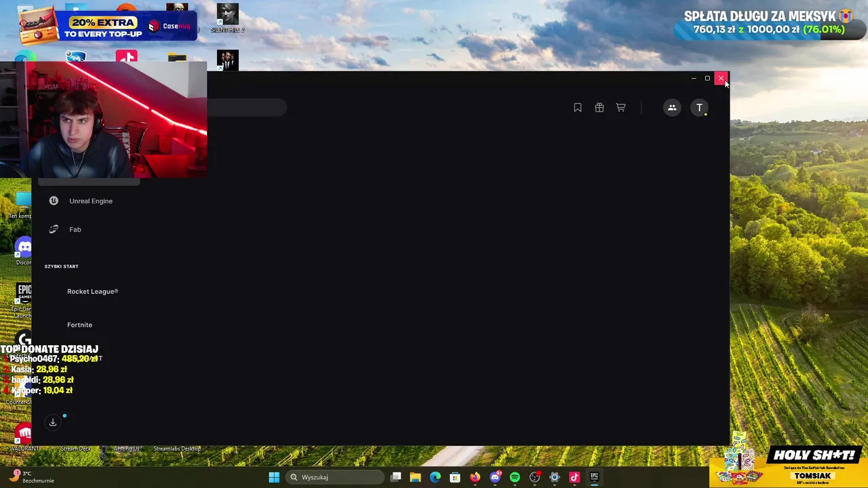Open File Explorer from the taskbar
Screen dimensions: 868x488
click(415, 477)
